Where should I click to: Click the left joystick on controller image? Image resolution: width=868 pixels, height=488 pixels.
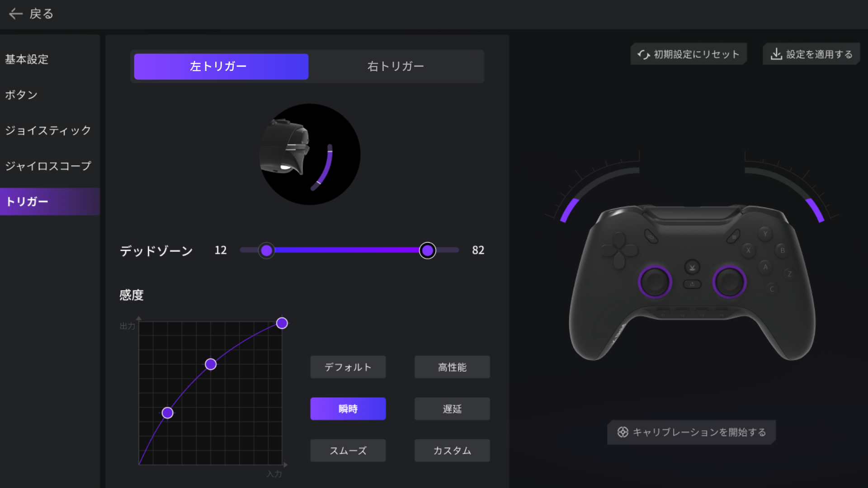pyautogui.click(x=655, y=282)
